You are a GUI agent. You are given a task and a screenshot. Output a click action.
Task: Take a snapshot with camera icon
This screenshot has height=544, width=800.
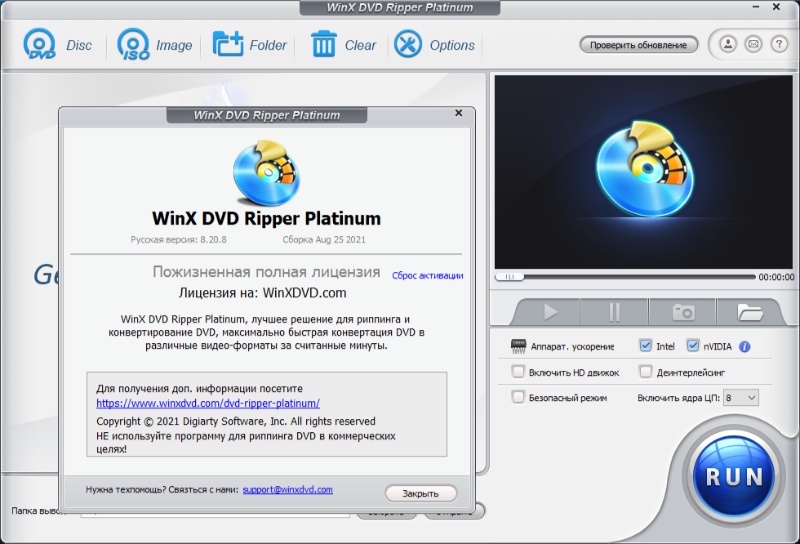683,312
